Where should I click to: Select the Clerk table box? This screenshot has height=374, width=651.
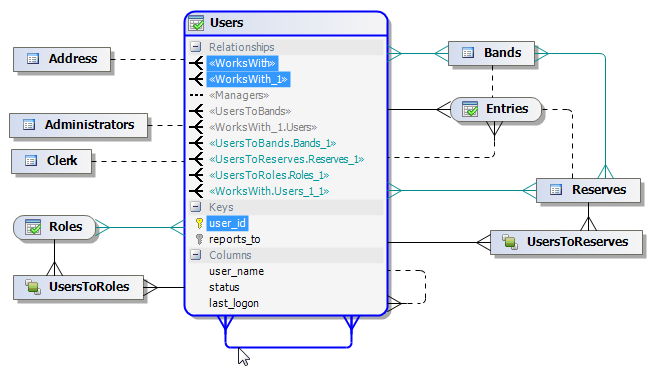point(51,161)
